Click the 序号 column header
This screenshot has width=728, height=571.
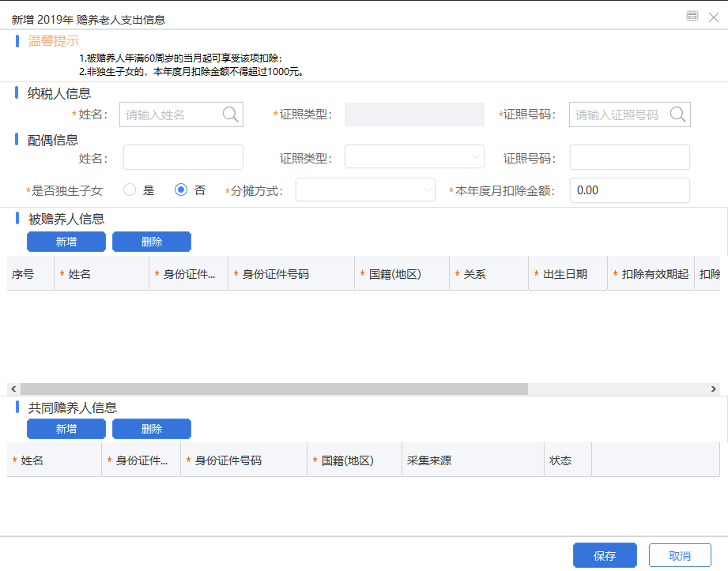click(x=31, y=274)
